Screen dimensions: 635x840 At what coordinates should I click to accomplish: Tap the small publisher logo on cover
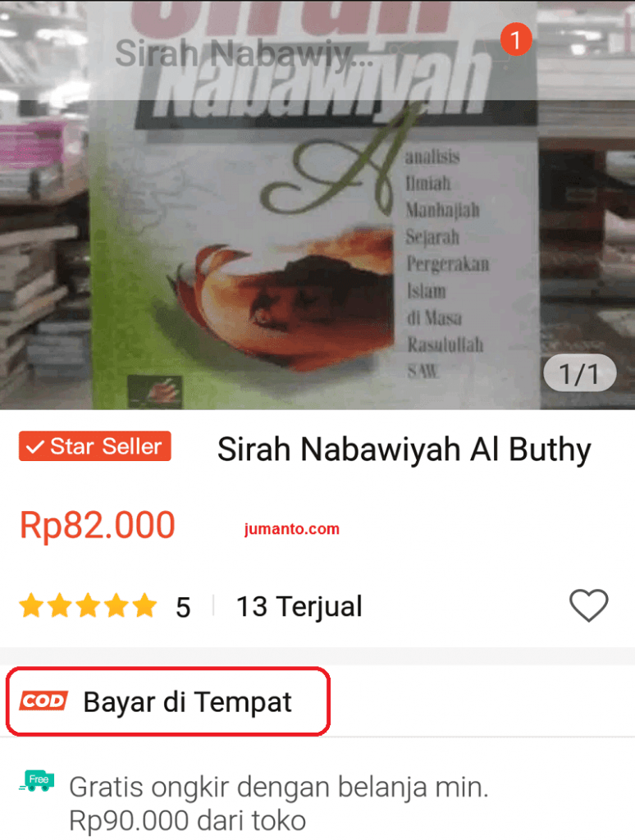point(155,391)
